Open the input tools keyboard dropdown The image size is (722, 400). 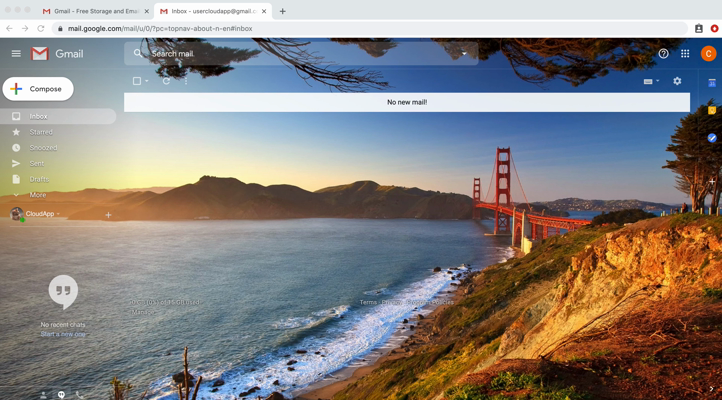pos(651,81)
